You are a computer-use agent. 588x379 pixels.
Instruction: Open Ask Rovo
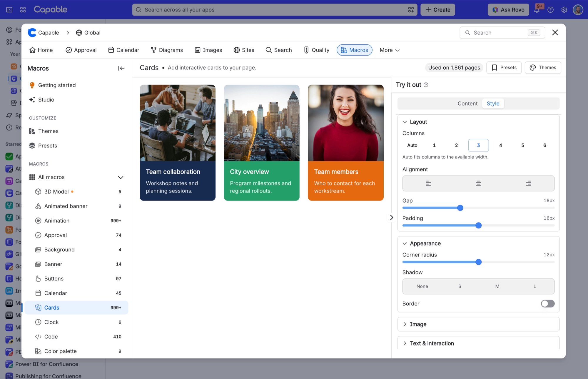508,10
